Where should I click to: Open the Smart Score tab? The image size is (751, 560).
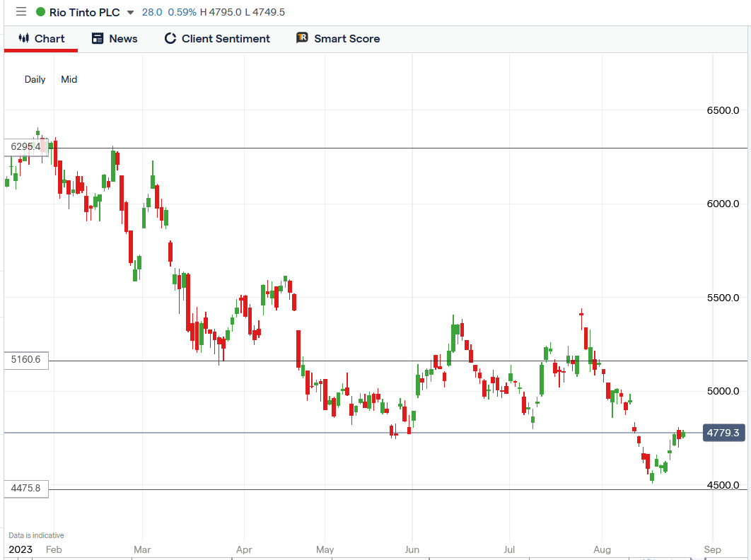[338, 39]
